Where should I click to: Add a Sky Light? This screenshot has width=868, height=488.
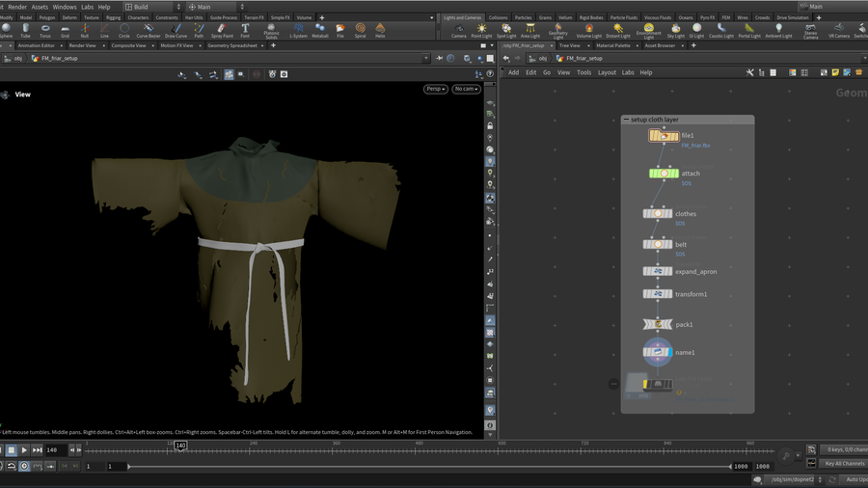tap(675, 31)
